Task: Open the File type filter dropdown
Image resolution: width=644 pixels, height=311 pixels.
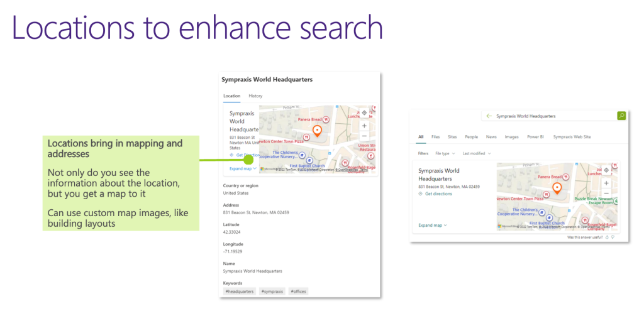Action: pos(445,153)
